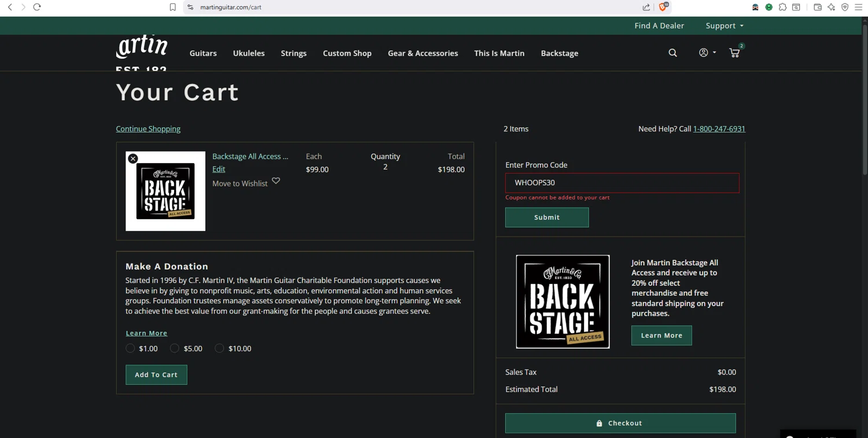868x438 pixels.
Task: Click the Estimated Total $198.00 value
Action: click(723, 389)
